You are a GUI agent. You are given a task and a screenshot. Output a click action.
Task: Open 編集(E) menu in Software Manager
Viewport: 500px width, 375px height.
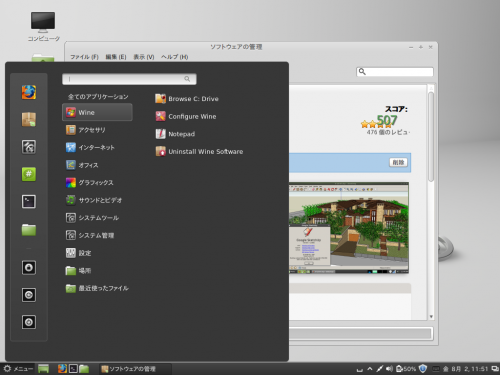[116, 57]
